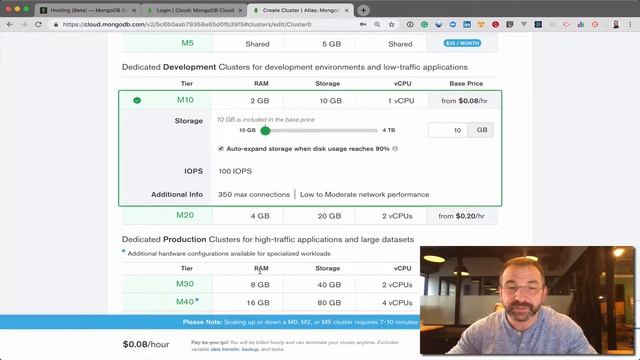Click the M10 from $0.08/hr price
Viewport: 640px width, 360px height.
pos(464,101)
